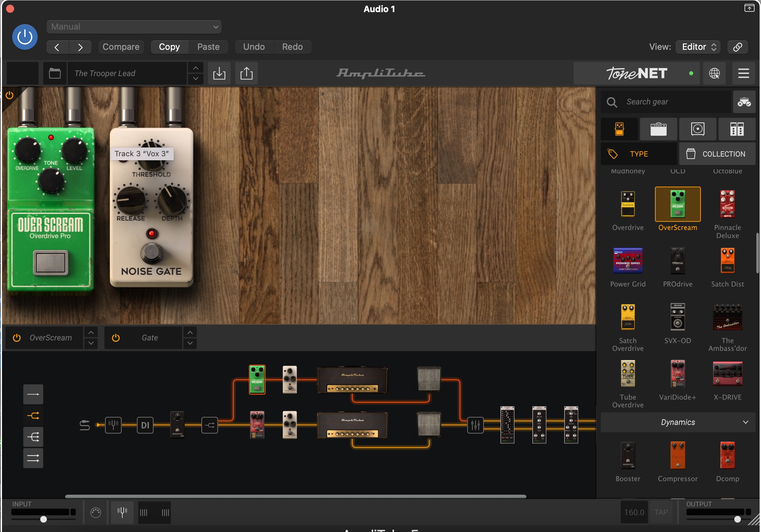Click the Compare button
This screenshot has width=761, height=532.
coord(121,47)
